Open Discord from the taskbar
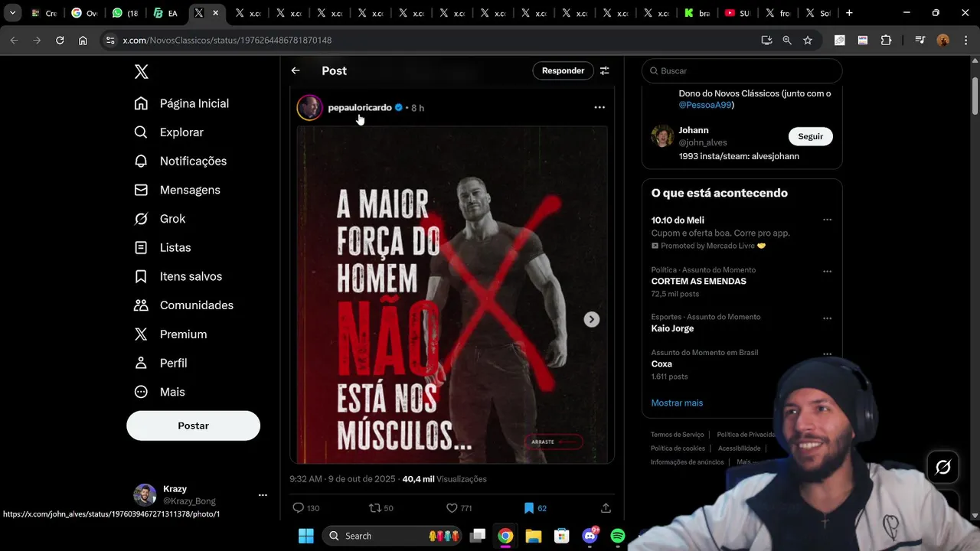The width and height of the screenshot is (980, 551). coord(590,536)
